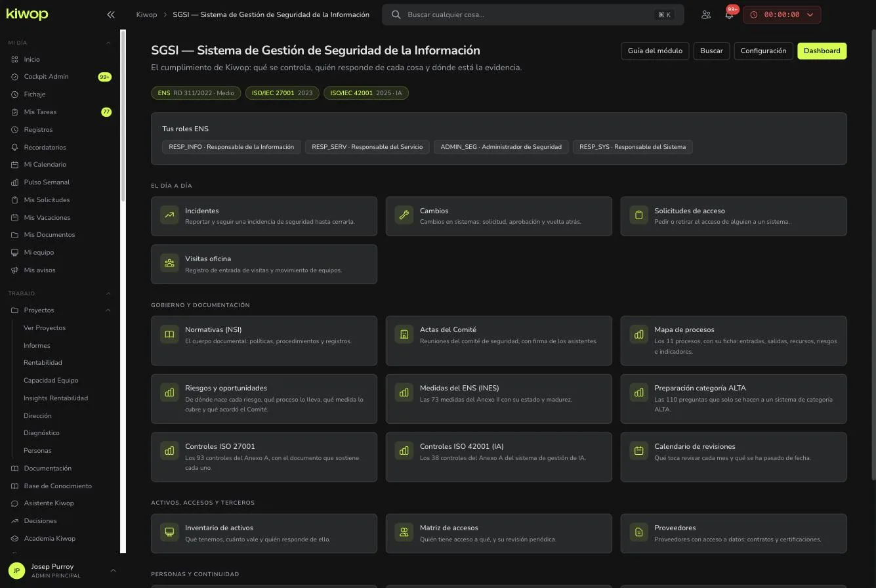Click the Actas del Comité building icon
The image size is (876, 588).
click(x=404, y=334)
